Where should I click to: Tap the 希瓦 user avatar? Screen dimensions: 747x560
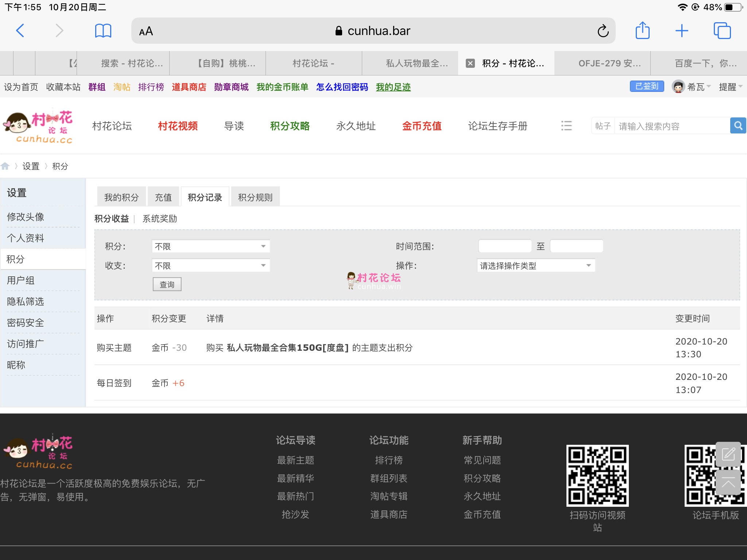(x=678, y=87)
